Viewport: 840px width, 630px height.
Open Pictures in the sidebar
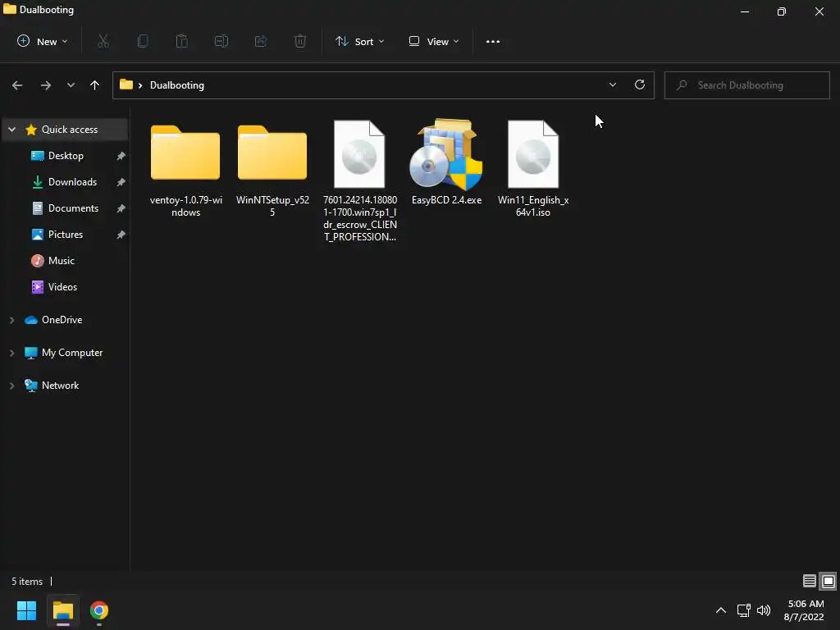pos(65,235)
